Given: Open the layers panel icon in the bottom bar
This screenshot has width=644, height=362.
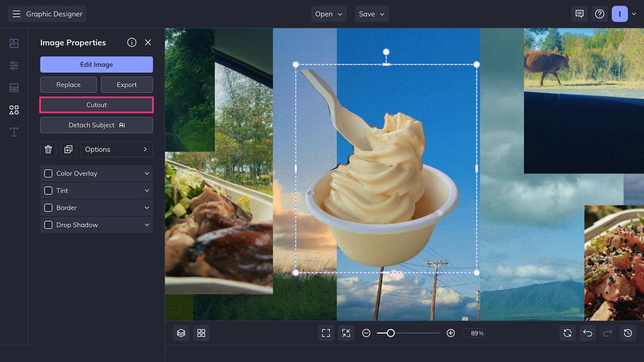Looking at the screenshot, I should tap(181, 333).
